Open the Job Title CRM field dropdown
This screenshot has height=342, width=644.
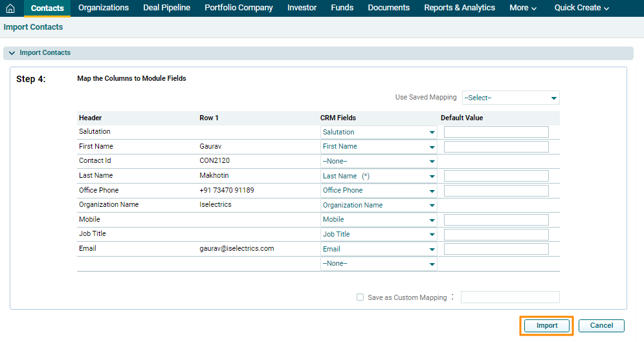tap(379, 234)
